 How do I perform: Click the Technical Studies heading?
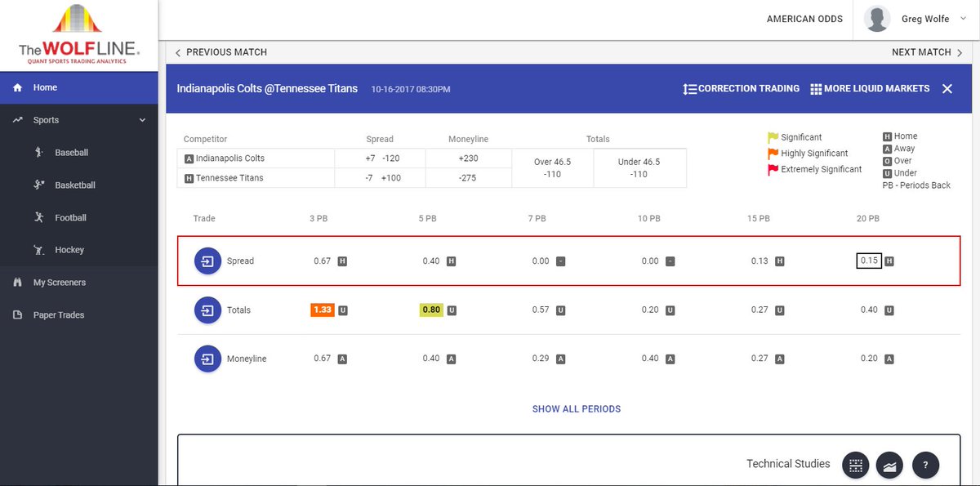pos(788,464)
